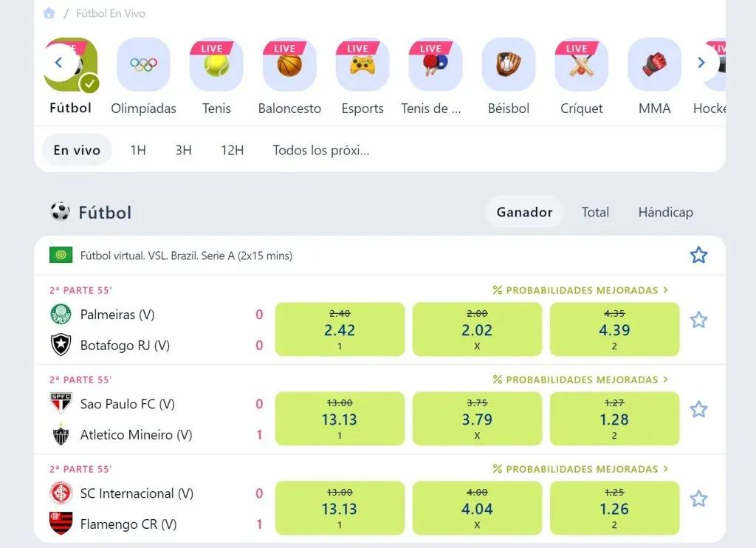Star the Sao Paulo vs Atletico Mineiro match
The height and width of the screenshot is (548, 756).
[698, 409]
